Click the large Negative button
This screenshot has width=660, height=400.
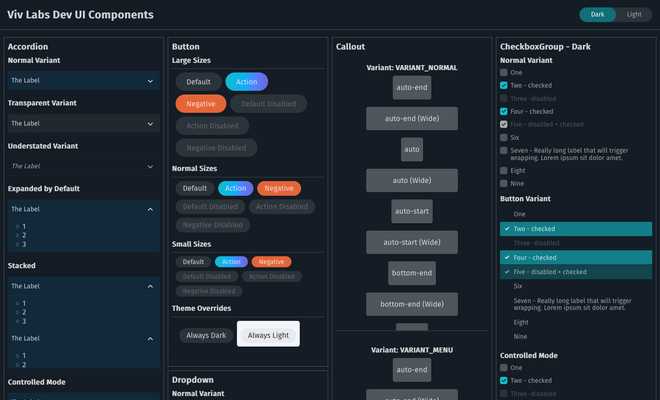pyautogui.click(x=201, y=104)
